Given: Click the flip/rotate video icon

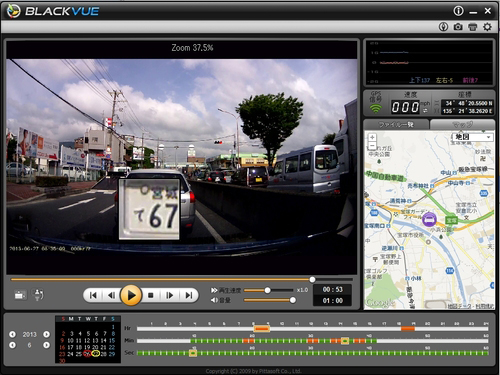Looking at the screenshot, I should [x=38, y=295].
